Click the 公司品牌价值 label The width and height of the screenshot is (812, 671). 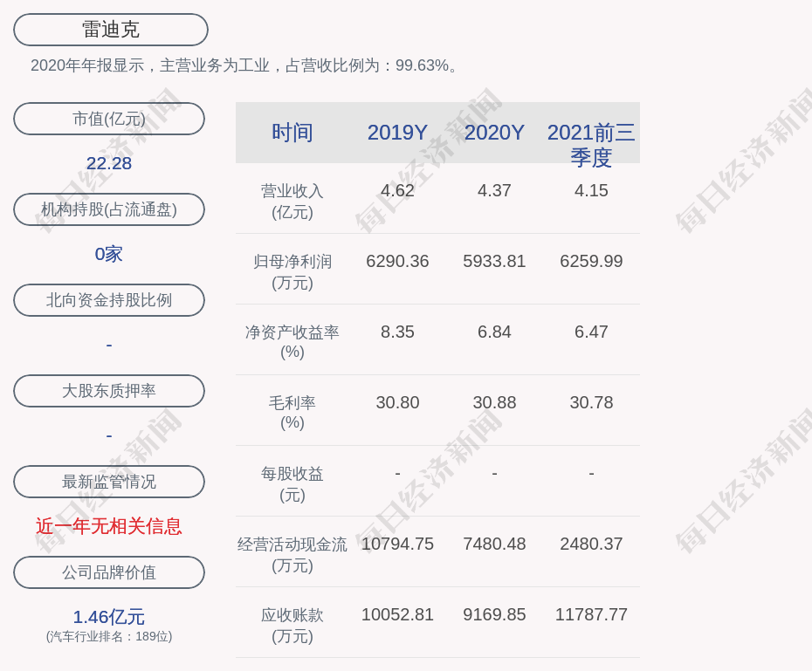click(109, 572)
